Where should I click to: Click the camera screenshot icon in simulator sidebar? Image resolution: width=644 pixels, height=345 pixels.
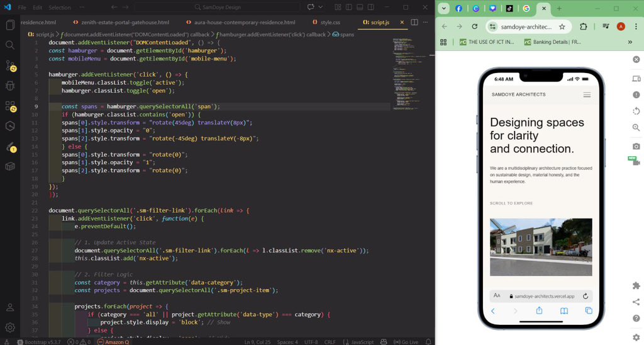coord(636,146)
